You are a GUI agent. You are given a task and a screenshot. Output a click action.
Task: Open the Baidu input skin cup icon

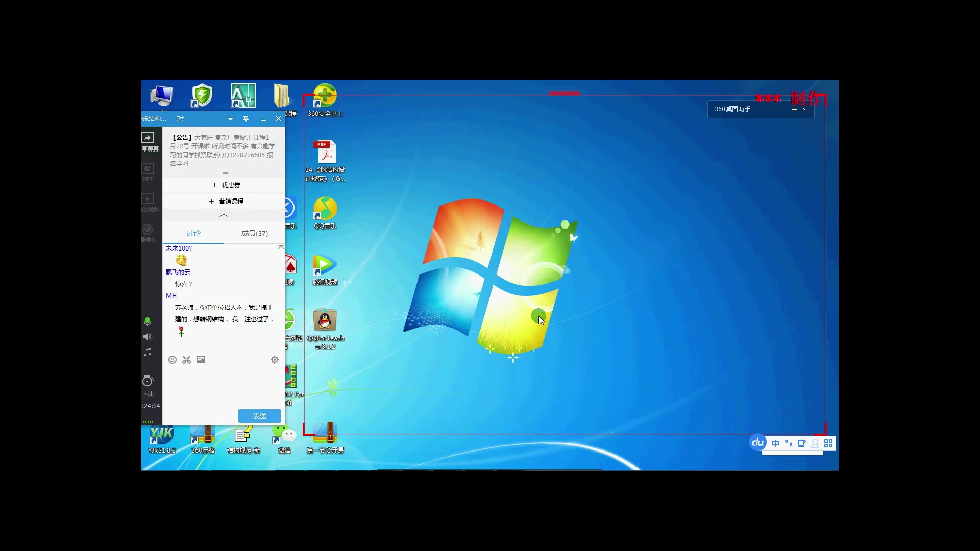coord(802,443)
